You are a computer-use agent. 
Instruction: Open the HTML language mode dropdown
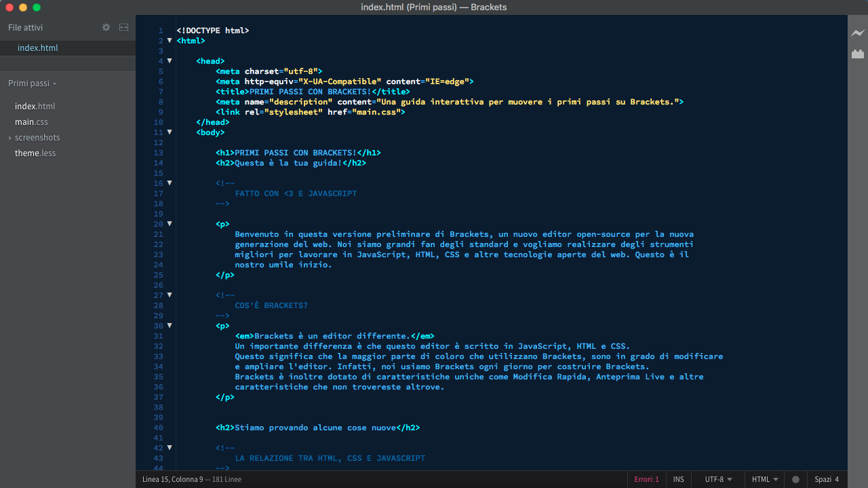tap(764, 479)
